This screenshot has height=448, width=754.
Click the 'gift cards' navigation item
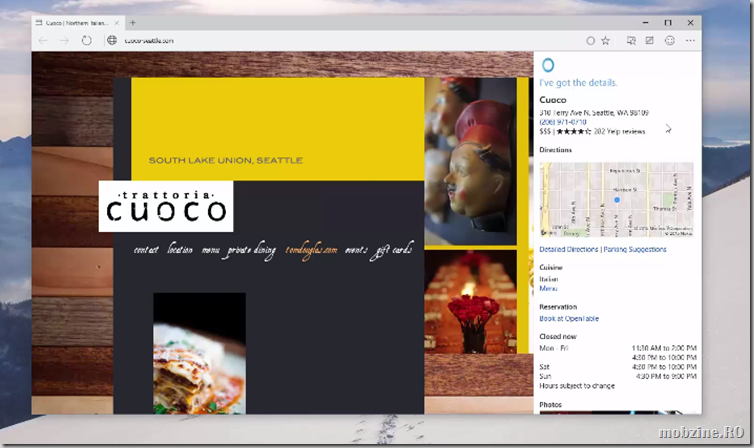391,250
